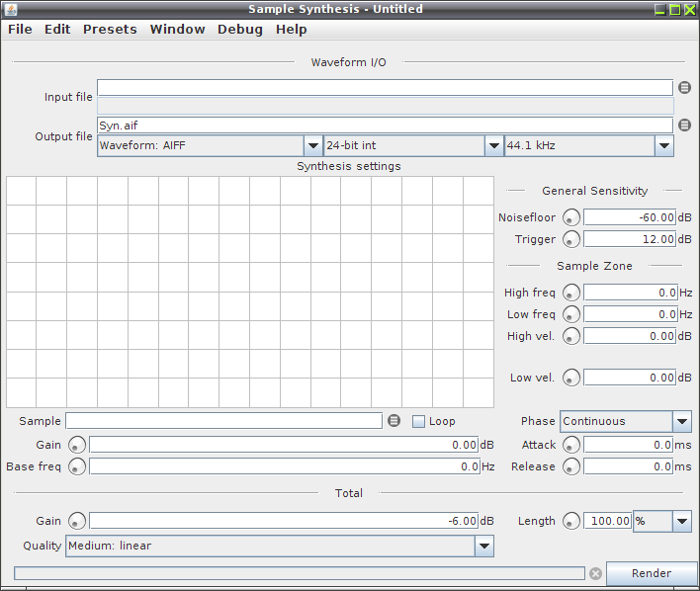700x591 pixels.
Task: Close the Sample Synthesis window
Action: pos(690,9)
